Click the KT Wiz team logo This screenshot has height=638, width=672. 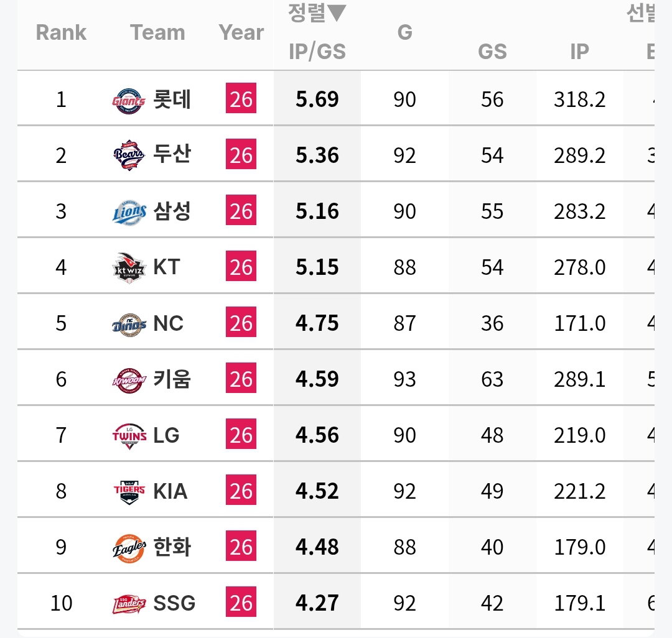pos(129,267)
